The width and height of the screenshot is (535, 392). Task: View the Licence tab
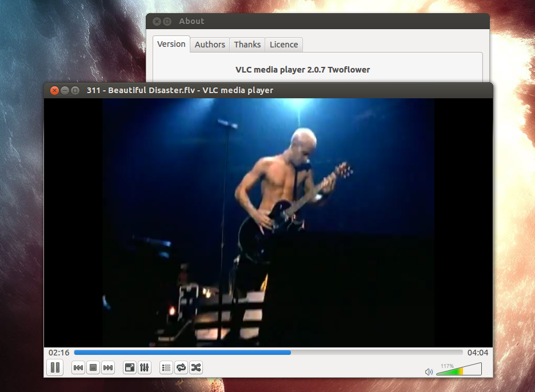tap(284, 44)
